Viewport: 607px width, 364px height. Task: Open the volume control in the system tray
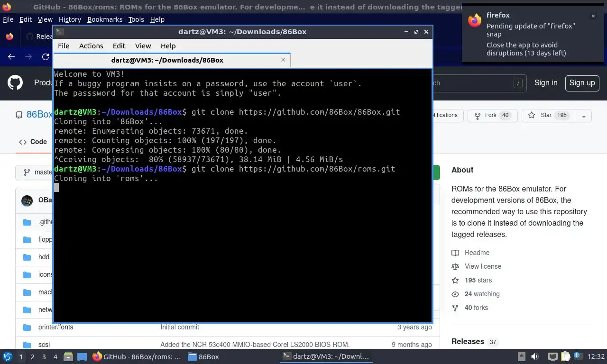(x=535, y=356)
